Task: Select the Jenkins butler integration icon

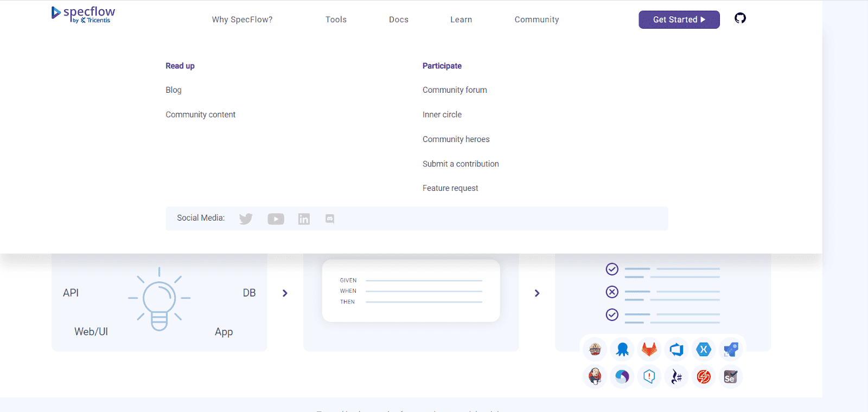Action: click(595, 376)
